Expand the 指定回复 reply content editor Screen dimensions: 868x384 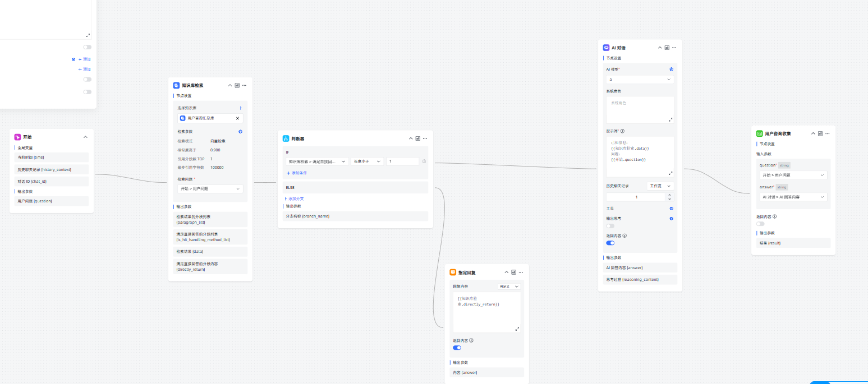tap(517, 329)
